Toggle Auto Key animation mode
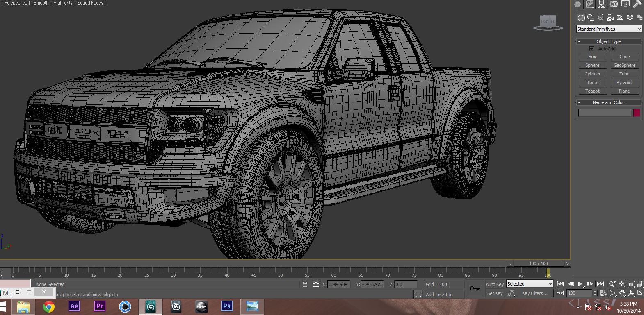This screenshot has width=644, height=315. 495,284
